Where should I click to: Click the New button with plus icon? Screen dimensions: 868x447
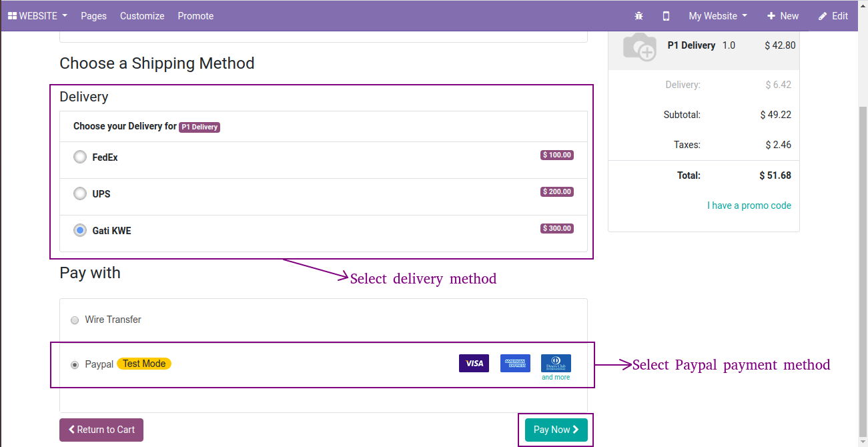783,16
